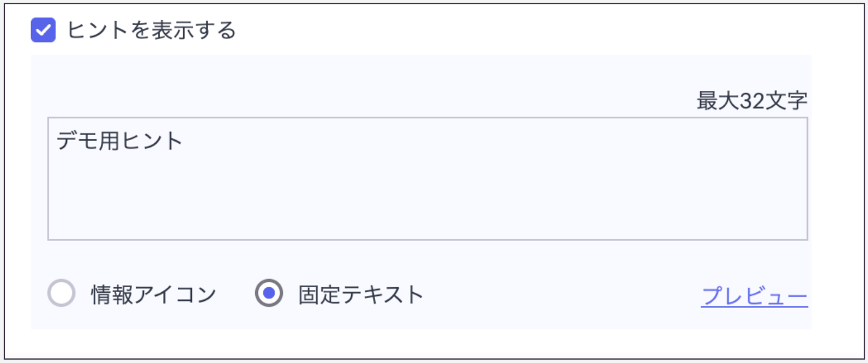The width and height of the screenshot is (868, 363).
Task: Click the 固定テキスト radio button
Action: (269, 293)
